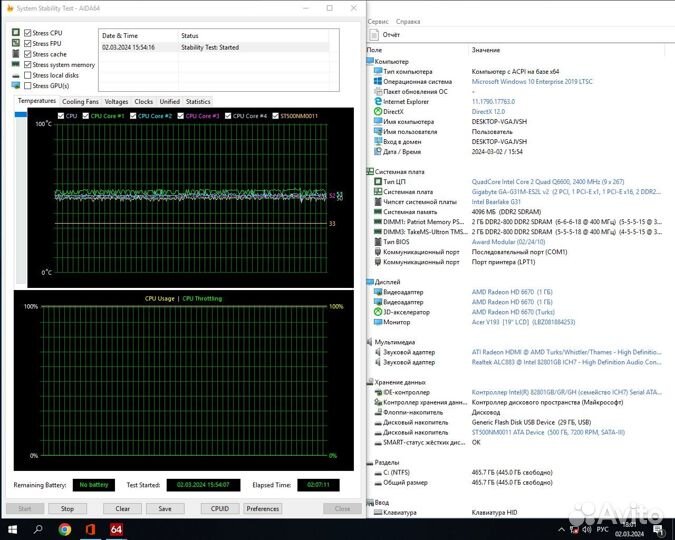Click the 3D-акселератор icon
Viewport: 675px width, 540px height.
[378, 312]
